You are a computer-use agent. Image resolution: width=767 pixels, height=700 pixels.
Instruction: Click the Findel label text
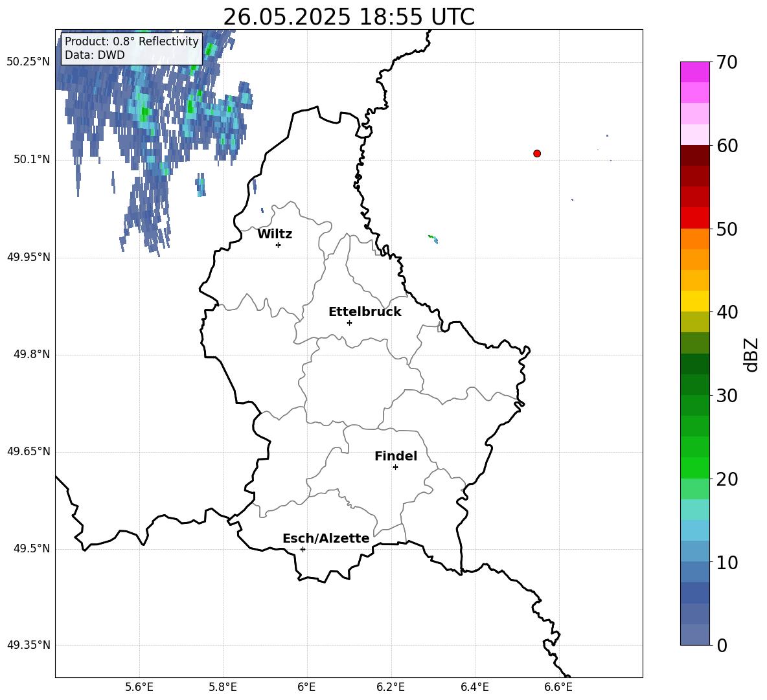point(396,456)
